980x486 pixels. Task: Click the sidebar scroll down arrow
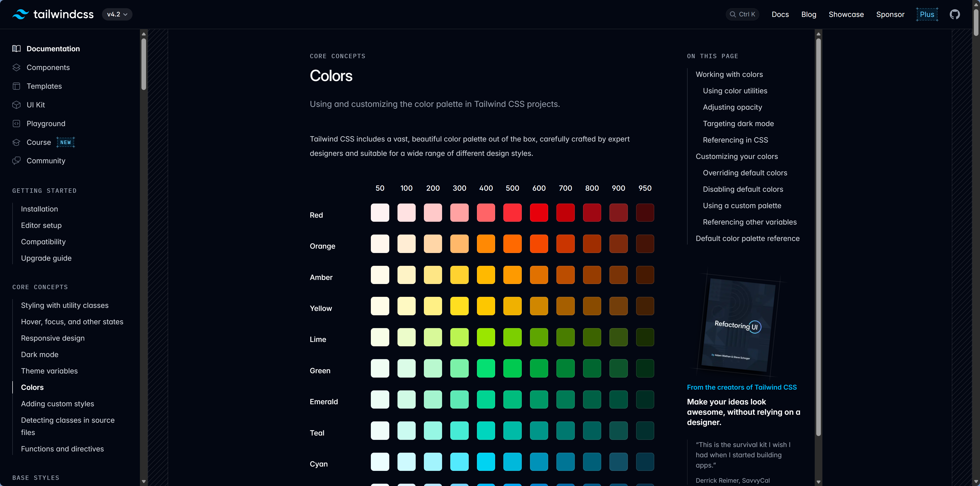click(144, 481)
